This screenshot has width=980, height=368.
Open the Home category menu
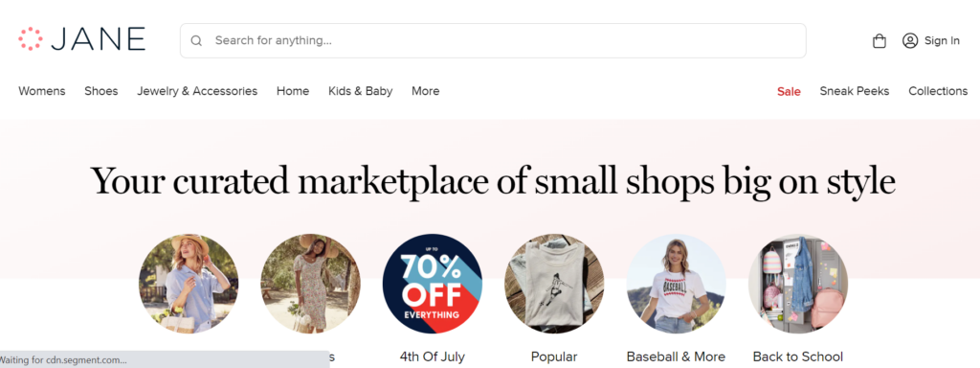(x=293, y=91)
